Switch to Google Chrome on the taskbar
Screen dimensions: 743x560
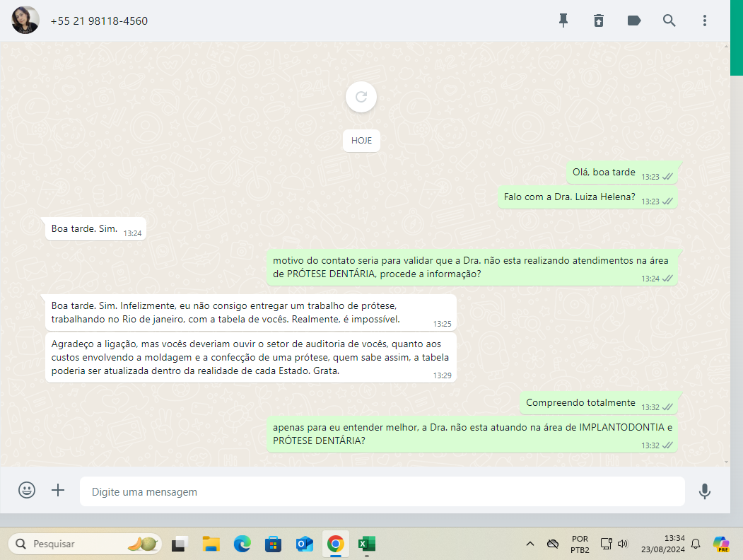tap(336, 544)
